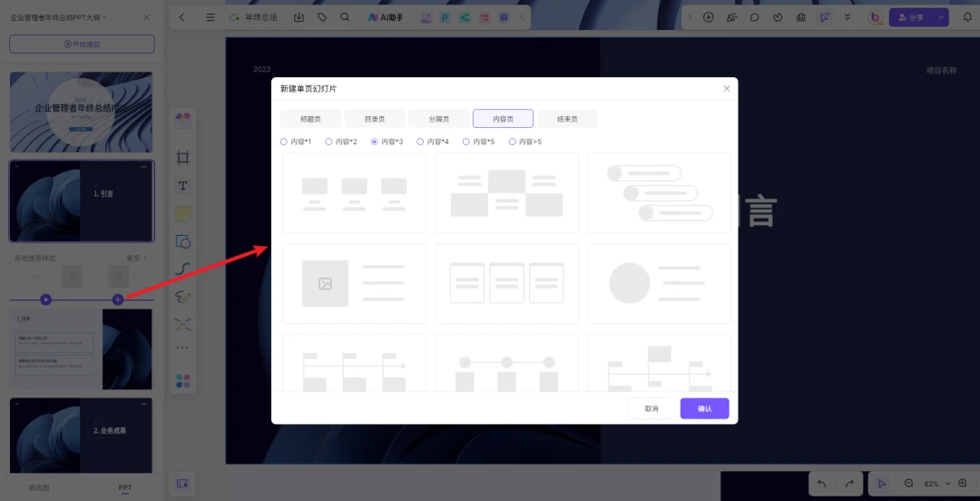This screenshot has height=501, width=980.
Task: Click the redo arrow
Action: (x=849, y=484)
